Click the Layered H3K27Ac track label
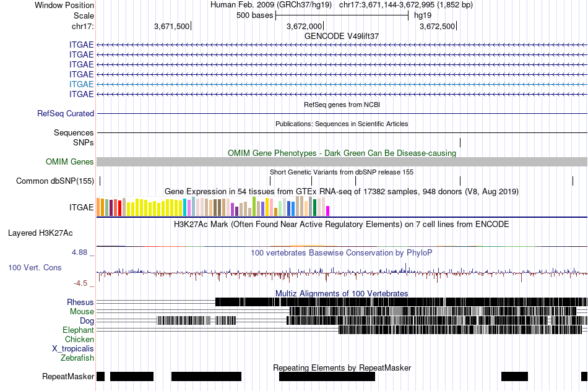 [x=40, y=233]
